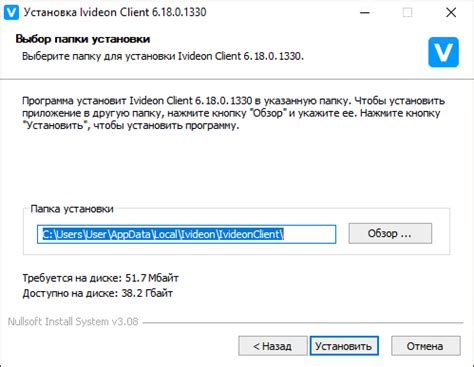Click the window title 'Установка Ivideon Client 6.18.0.1330'

115,12
